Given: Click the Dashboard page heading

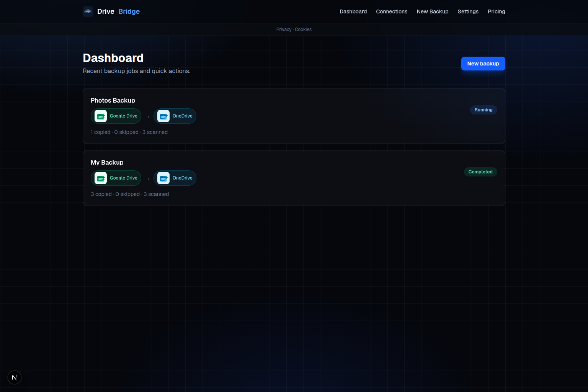Looking at the screenshot, I should click(x=113, y=58).
